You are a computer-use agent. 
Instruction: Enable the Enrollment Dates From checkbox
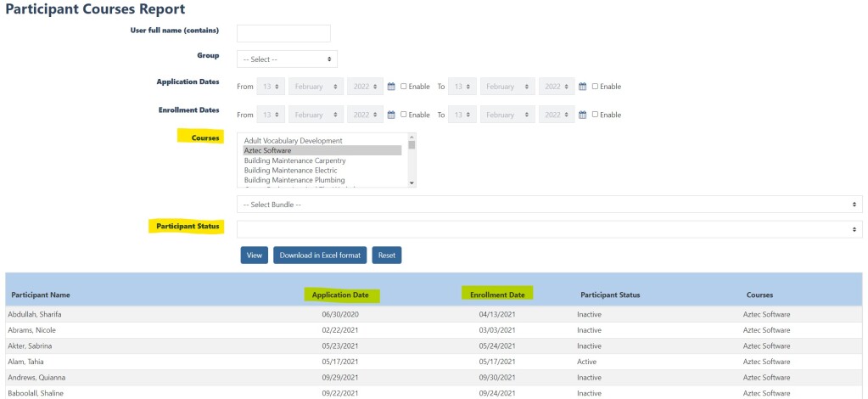click(x=404, y=115)
